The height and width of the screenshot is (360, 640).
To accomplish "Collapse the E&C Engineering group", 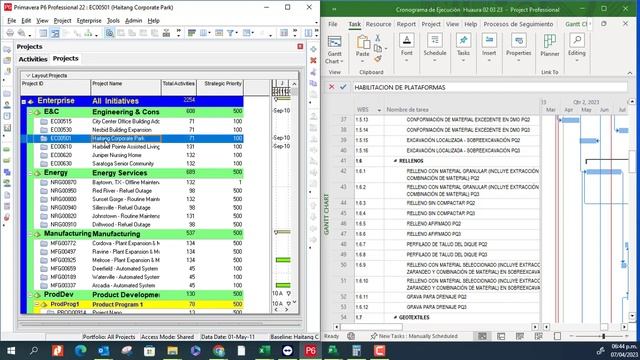I will [x=30, y=112].
